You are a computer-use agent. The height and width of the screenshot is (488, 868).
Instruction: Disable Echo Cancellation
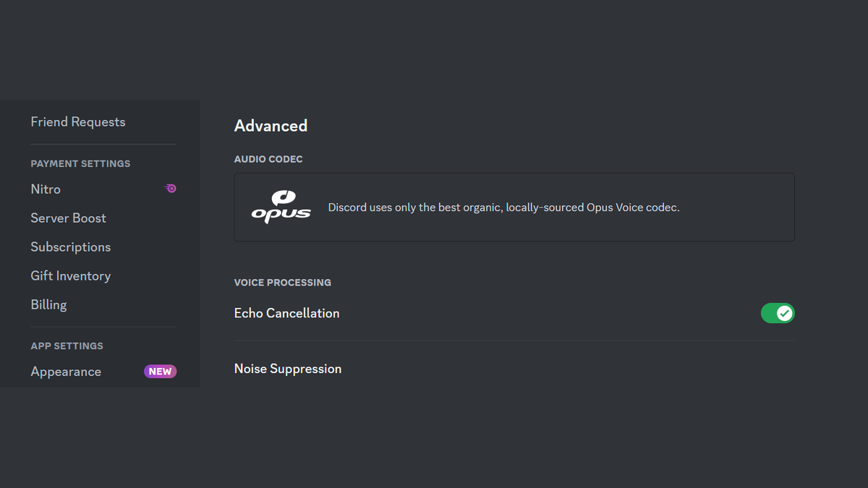click(778, 313)
